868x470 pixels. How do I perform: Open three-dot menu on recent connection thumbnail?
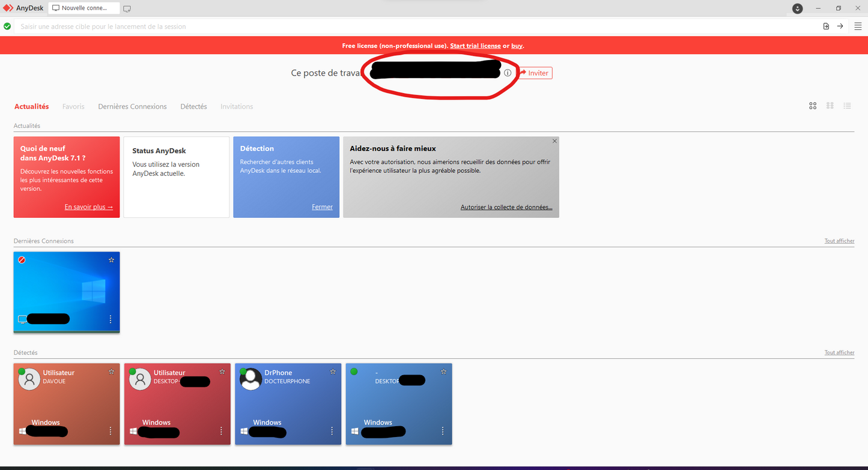point(111,319)
